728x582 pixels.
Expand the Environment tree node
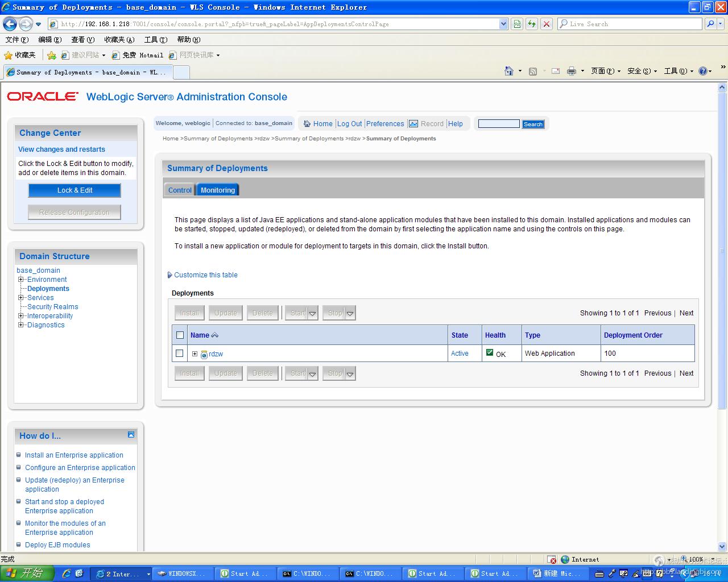click(21, 280)
